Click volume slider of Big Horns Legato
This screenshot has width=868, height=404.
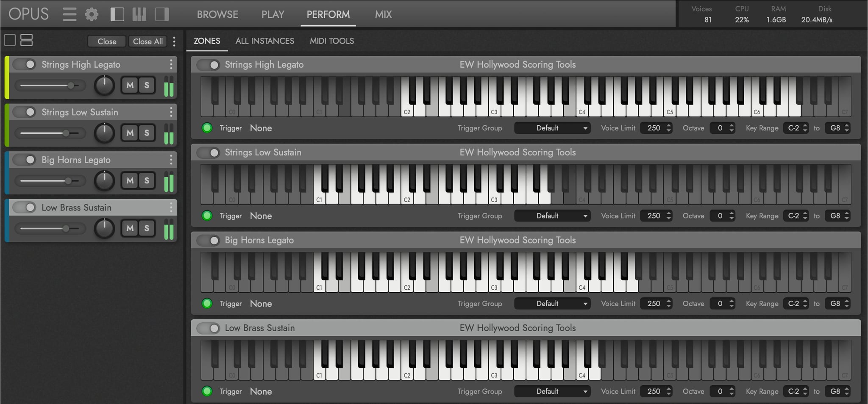(50, 181)
